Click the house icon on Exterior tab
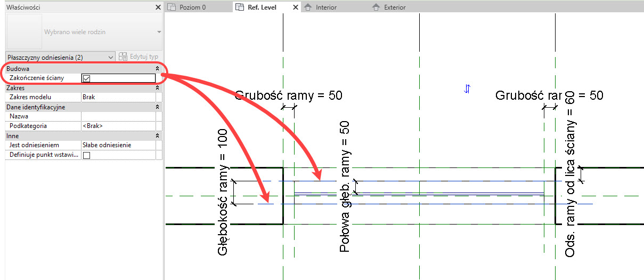 (376, 7)
